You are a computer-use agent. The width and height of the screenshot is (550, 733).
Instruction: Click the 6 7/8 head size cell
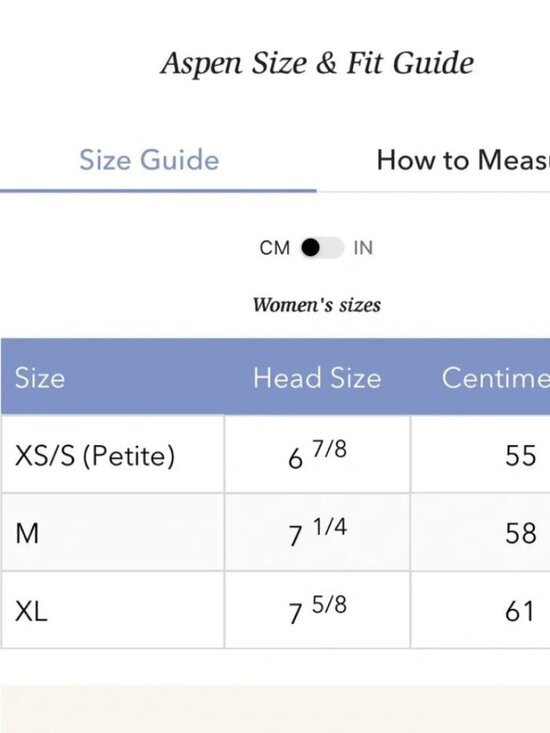[x=317, y=454]
